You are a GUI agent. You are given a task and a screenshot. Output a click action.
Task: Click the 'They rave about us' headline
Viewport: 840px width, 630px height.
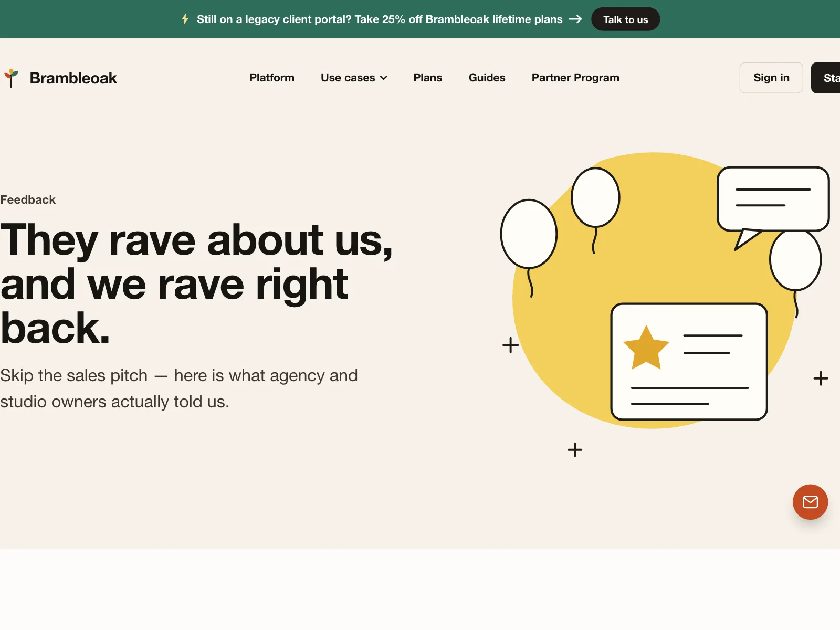pos(196,284)
